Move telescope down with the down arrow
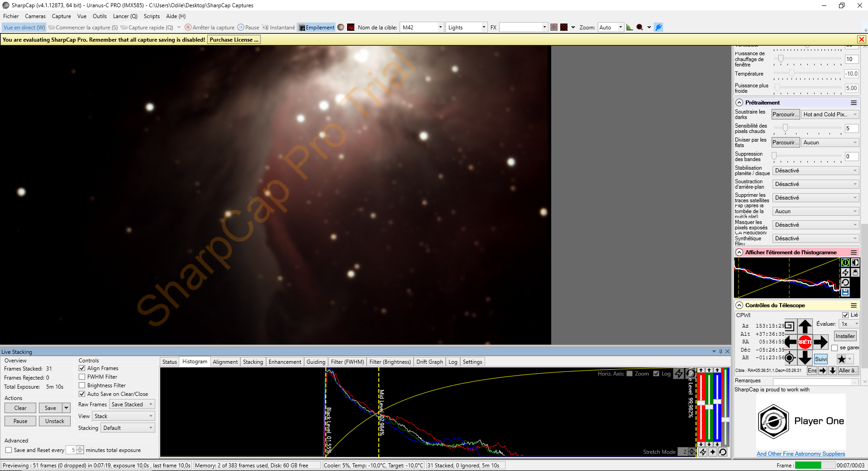Viewport: 868px width, 471px height. [805, 358]
